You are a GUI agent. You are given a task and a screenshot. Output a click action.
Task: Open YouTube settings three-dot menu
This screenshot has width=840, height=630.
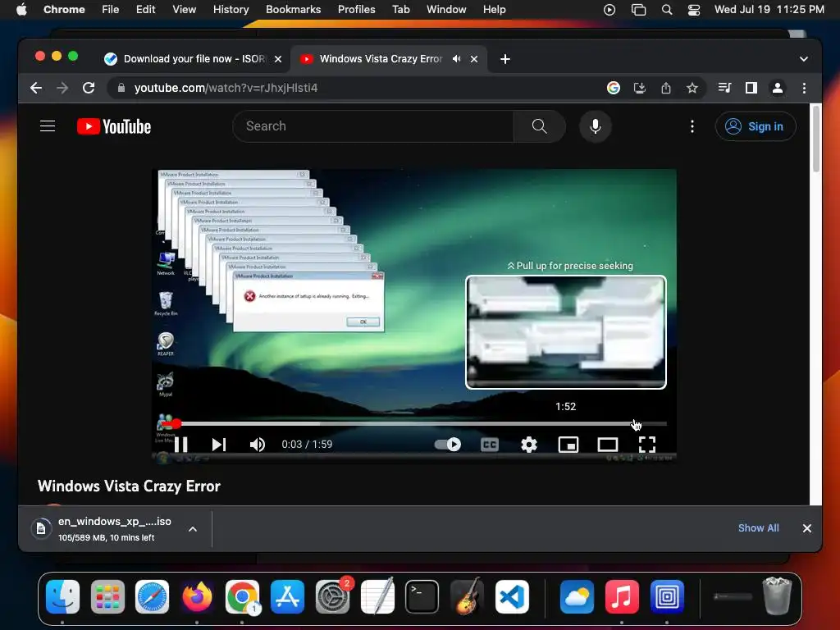(692, 126)
